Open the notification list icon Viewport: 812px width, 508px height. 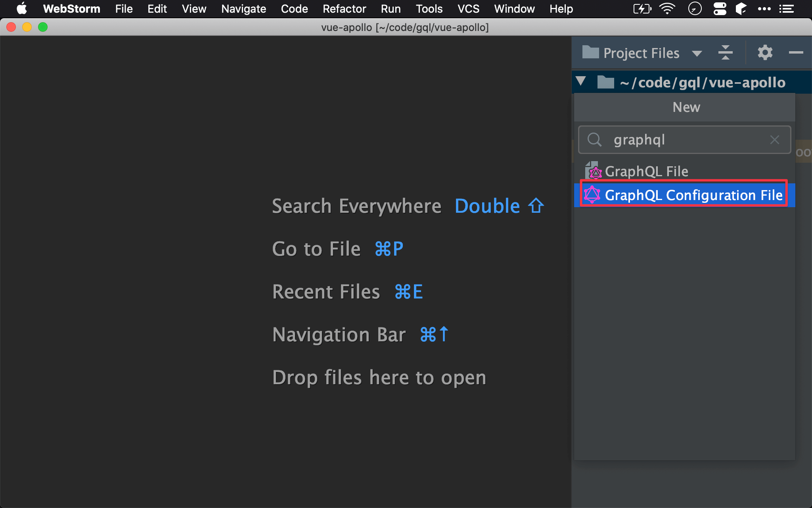click(x=786, y=9)
